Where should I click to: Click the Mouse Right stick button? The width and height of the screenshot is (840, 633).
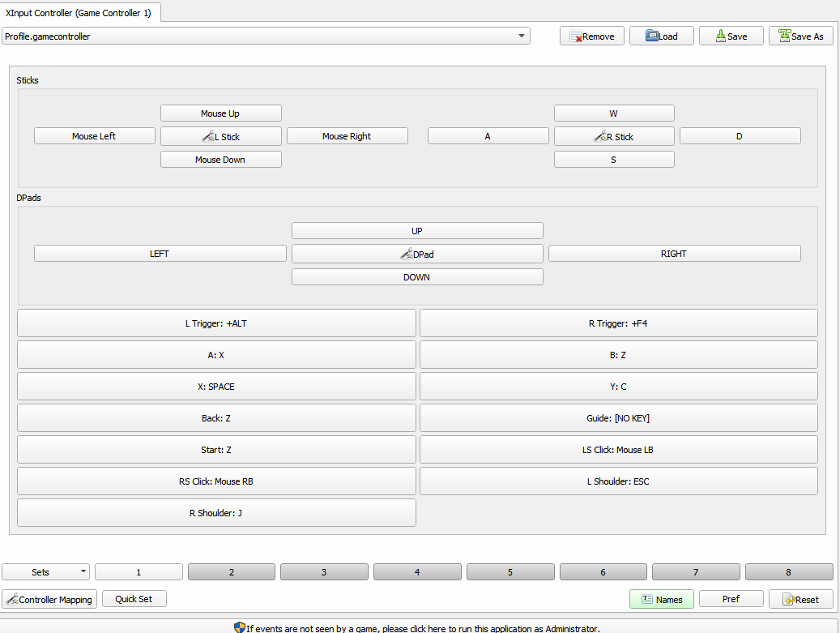(x=348, y=135)
